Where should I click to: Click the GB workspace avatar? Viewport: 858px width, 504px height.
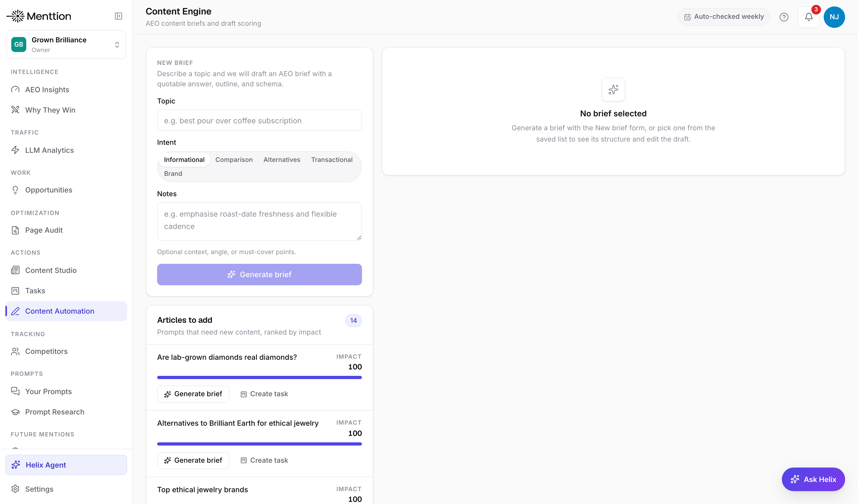pyautogui.click(x=19, y=45)
